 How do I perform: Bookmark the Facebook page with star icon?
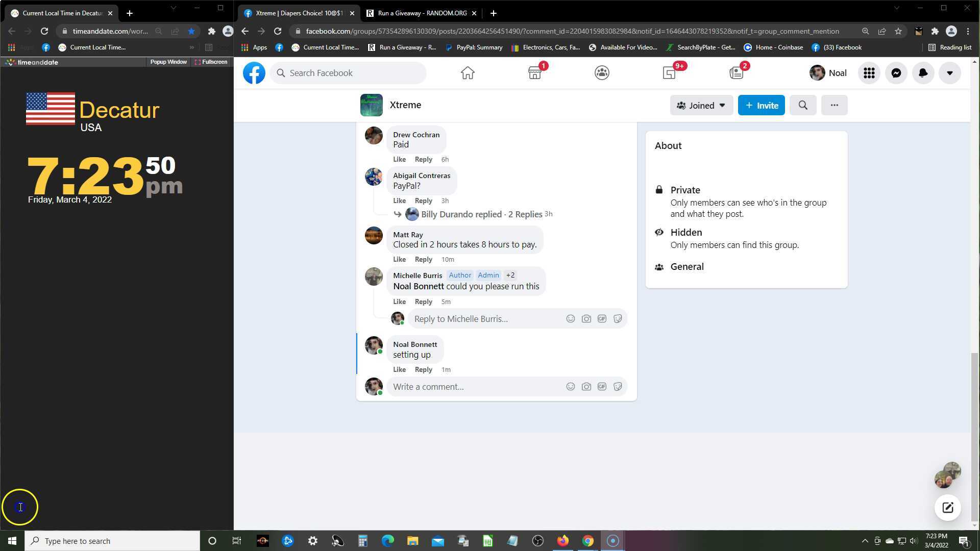898,31
